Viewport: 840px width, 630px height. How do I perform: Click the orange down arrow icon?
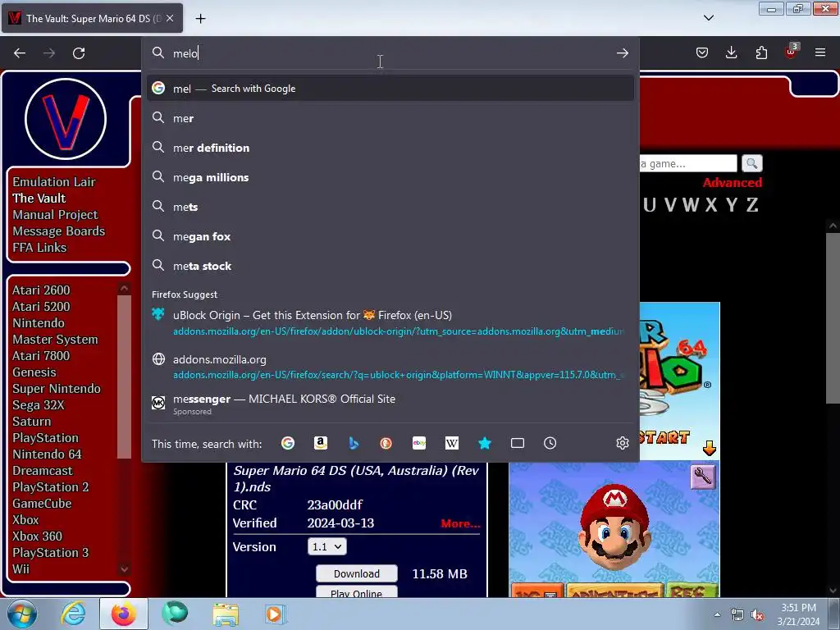[710, 449]
